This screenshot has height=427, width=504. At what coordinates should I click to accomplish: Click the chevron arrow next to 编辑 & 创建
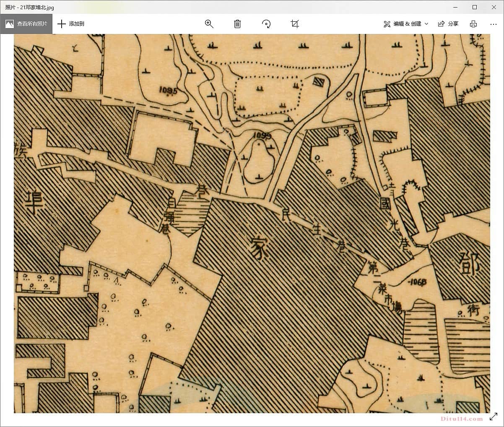point(426,24)
